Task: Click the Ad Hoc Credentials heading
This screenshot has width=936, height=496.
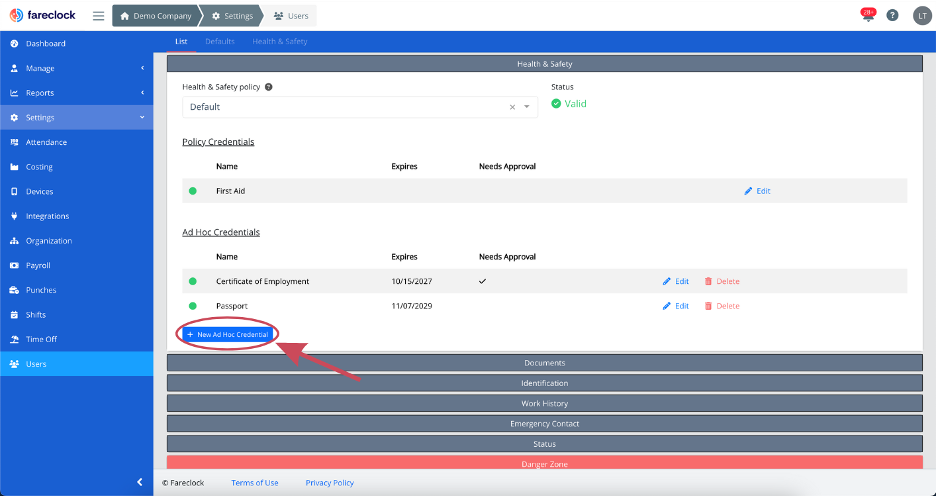Action: point(221,232)
